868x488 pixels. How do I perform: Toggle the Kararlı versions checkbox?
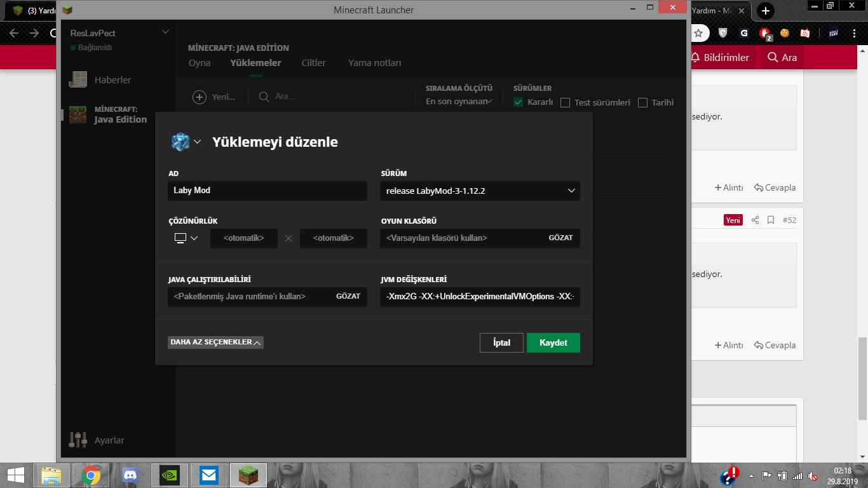(x=518, y=102)
